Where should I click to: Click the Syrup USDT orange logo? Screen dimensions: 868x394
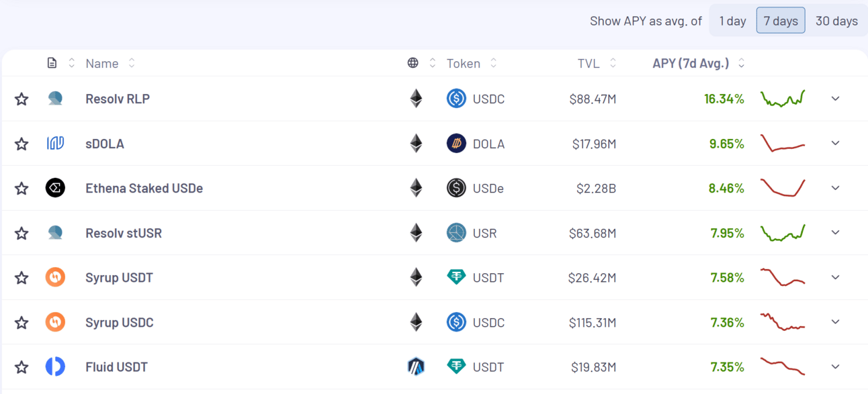55,277
